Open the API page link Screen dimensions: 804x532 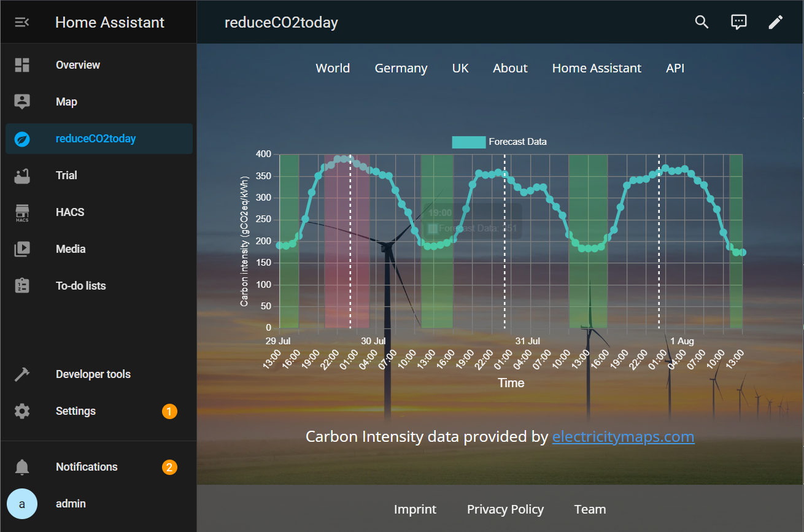coord(675,68)
